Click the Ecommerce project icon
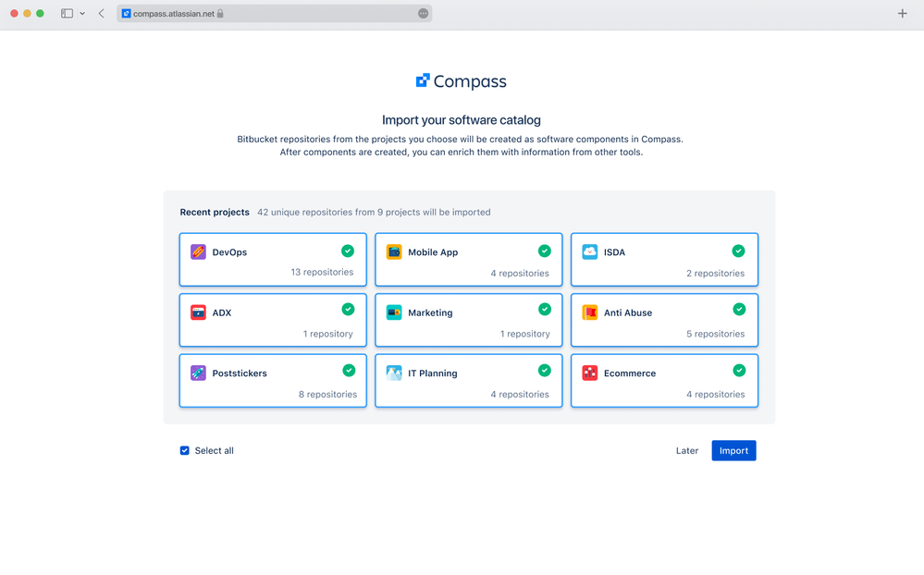The height and width of the screenshot is (575, 924). [589, 373]
